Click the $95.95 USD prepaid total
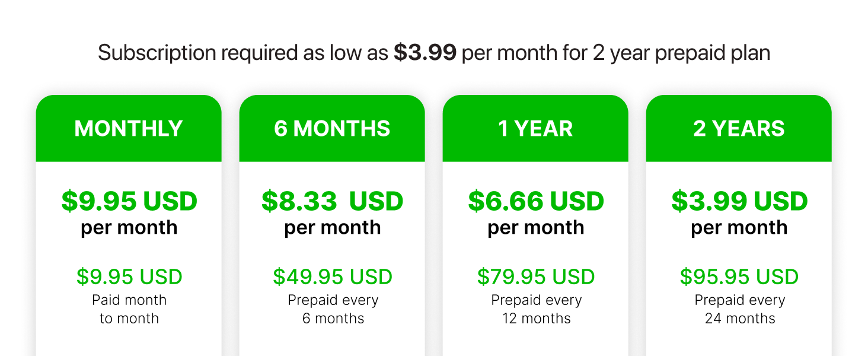Viewport: 868px width, 356px height. [739, 277]
